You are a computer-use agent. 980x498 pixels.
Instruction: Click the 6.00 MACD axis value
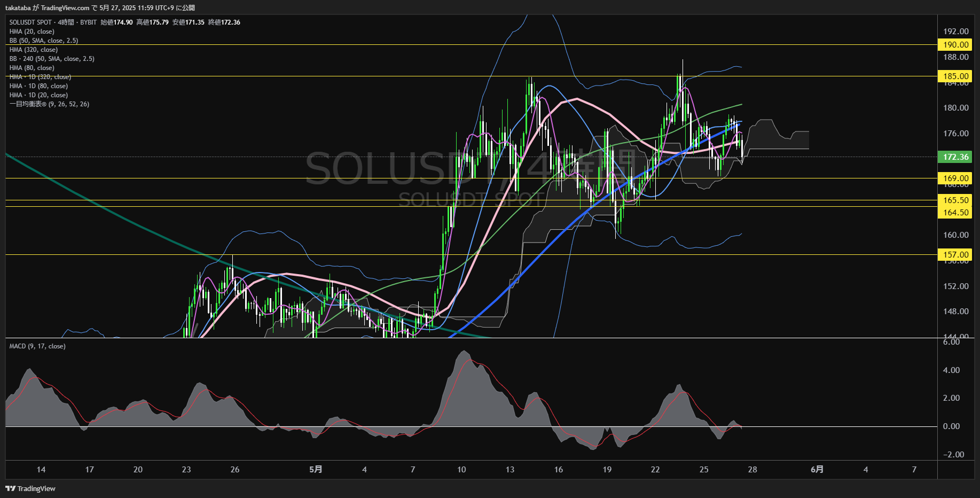(951, 342)
